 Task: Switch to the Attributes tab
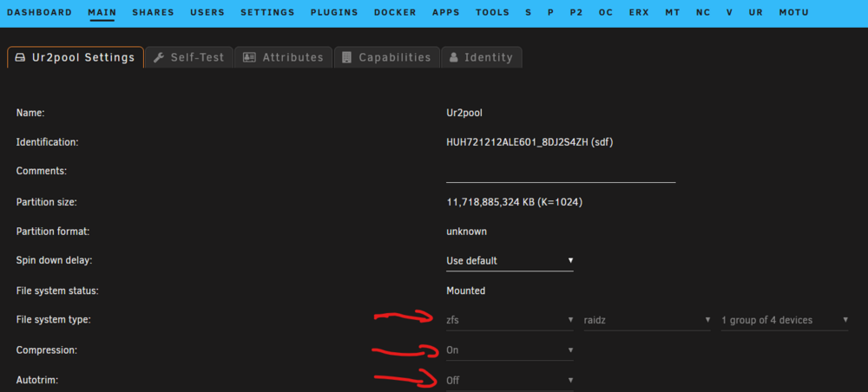pyautogui.click(x=284, y=57)
